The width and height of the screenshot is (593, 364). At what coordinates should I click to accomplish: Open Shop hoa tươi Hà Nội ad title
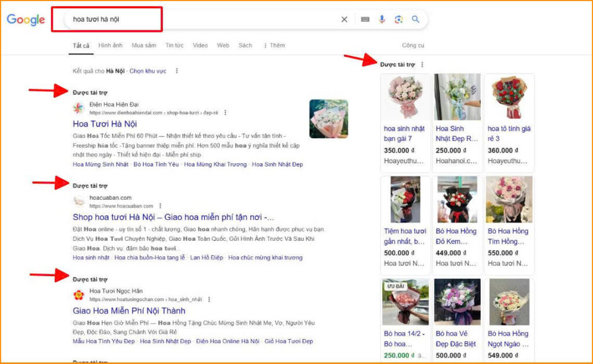point(173,218)
